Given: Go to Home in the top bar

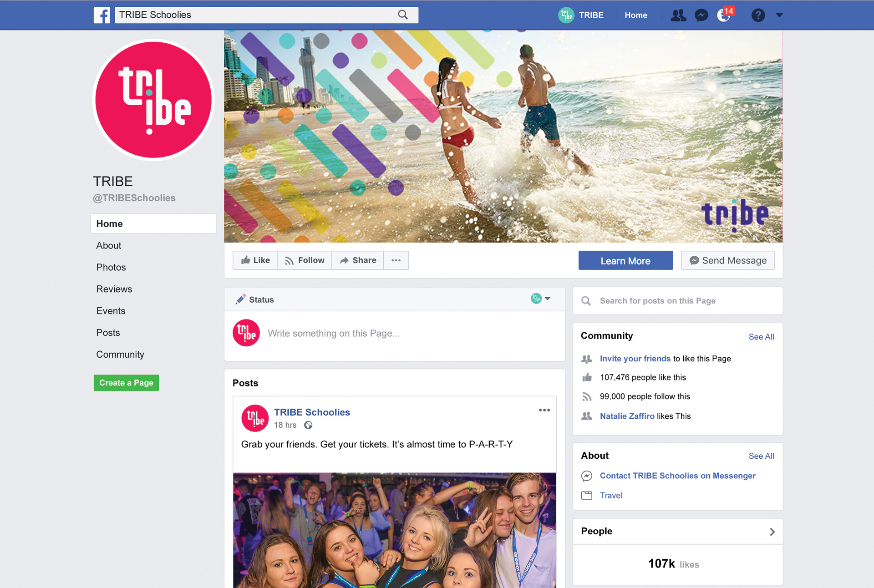Looking at the screenshot, I should 635,15.
